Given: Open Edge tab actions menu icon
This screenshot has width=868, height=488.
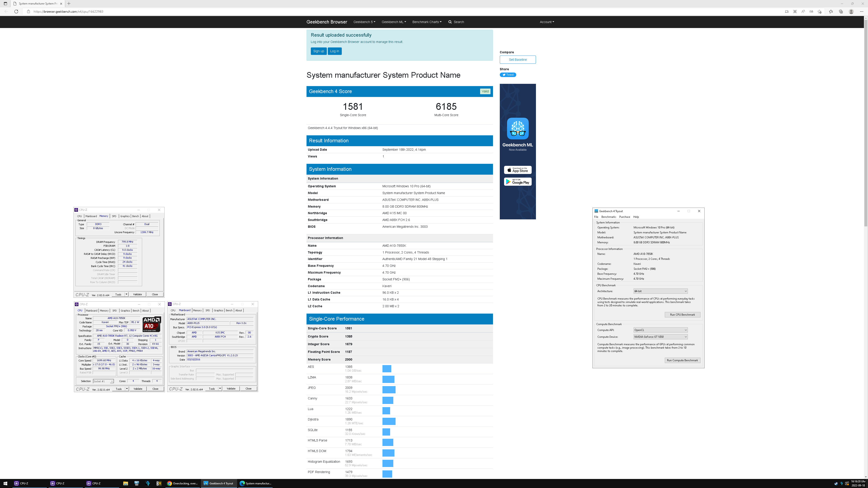Looking at the screenshot, I should 5,3.
